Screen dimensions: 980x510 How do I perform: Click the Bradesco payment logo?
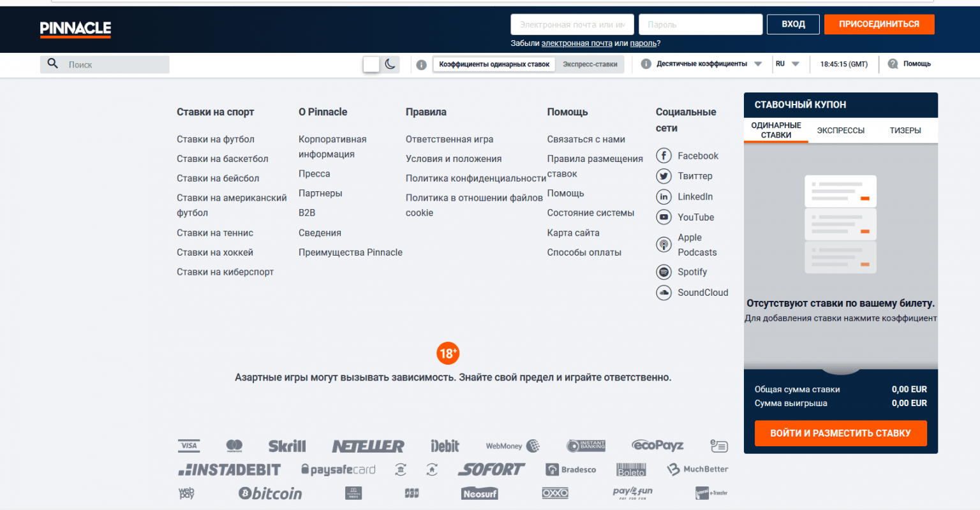click(571, 470)
